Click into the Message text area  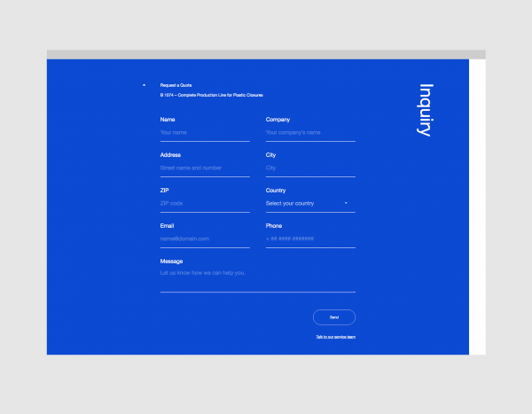coord(257,277)
